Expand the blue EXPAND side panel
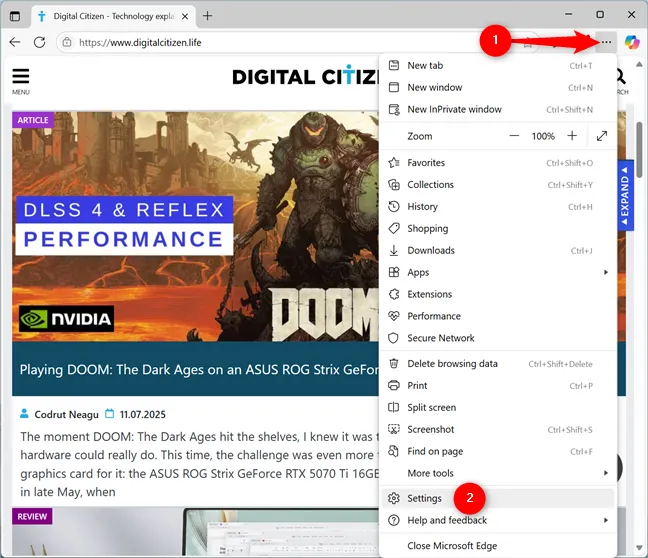This screenshot has height=558, width=648. 625,195
